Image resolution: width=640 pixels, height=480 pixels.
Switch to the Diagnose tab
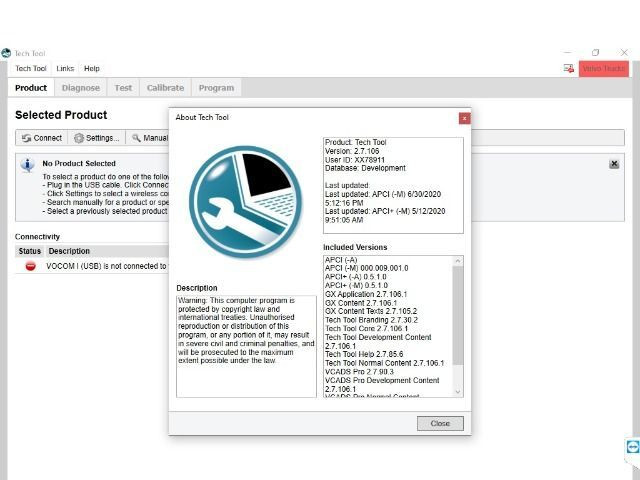point(81,88)
